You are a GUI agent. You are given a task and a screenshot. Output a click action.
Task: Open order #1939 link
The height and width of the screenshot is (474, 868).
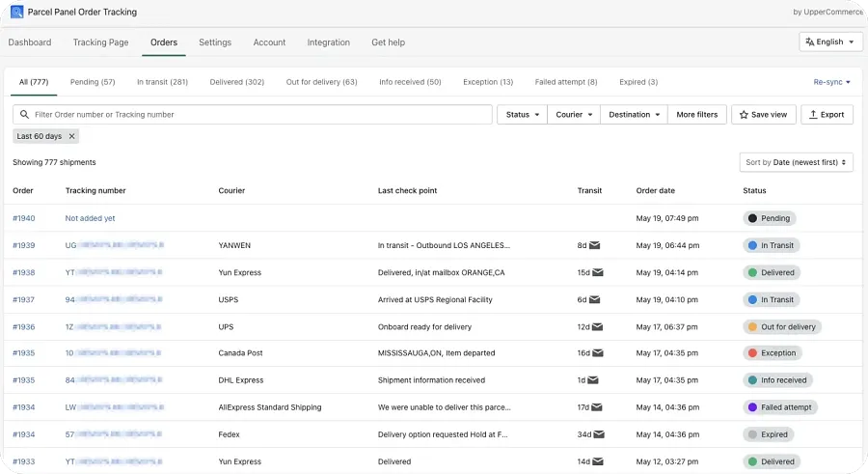(x=24, y=245)
